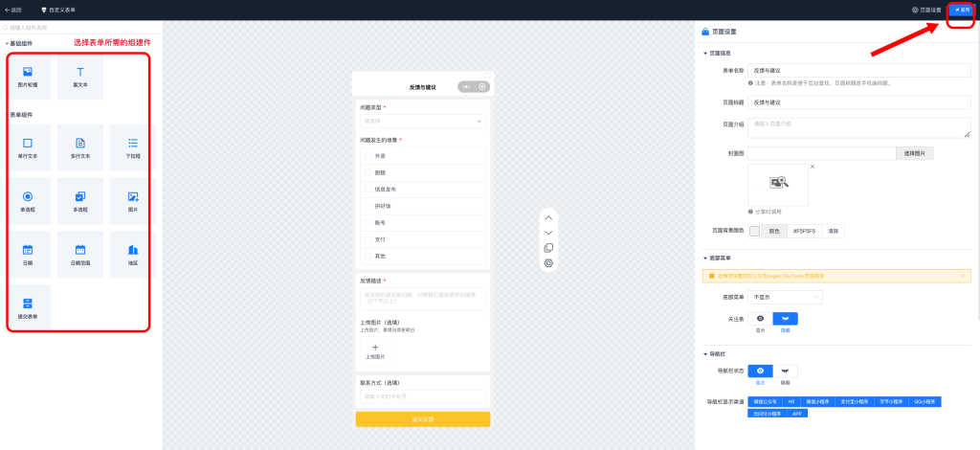Add the 富文本 rich text component
This screenshot has height=450, width=980.
tap(80, 77)
